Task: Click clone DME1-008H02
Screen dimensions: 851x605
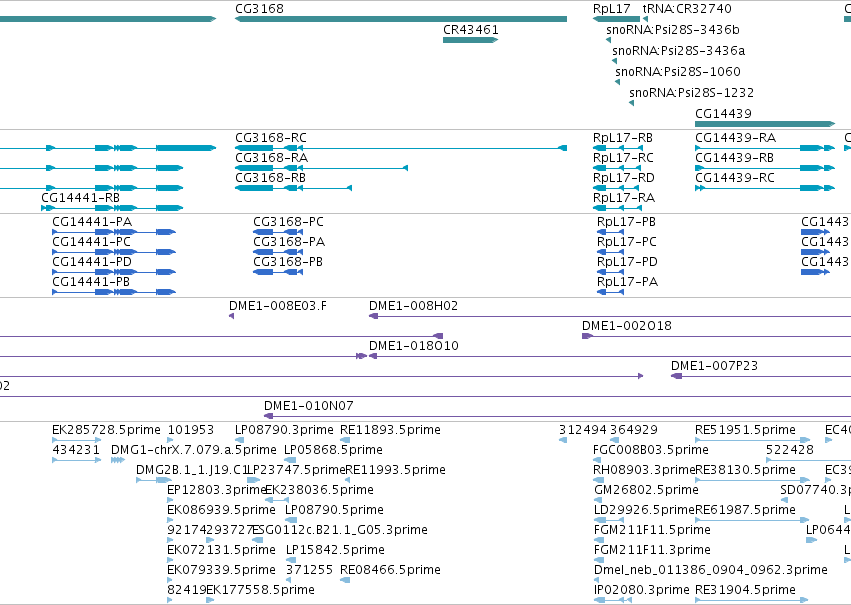Action: coord(610,316)
